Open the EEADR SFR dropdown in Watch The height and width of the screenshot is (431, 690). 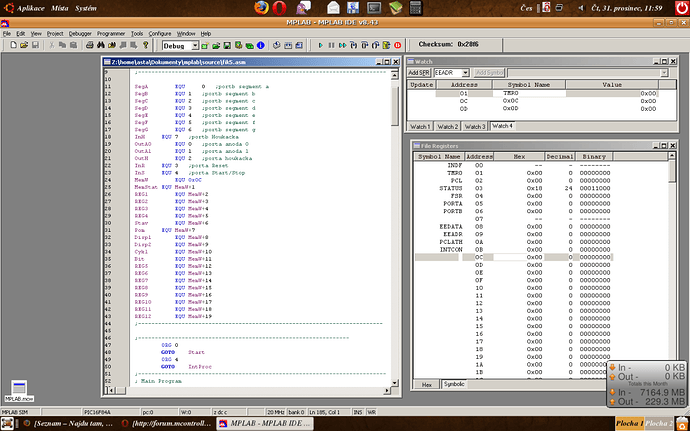[466, 73]
